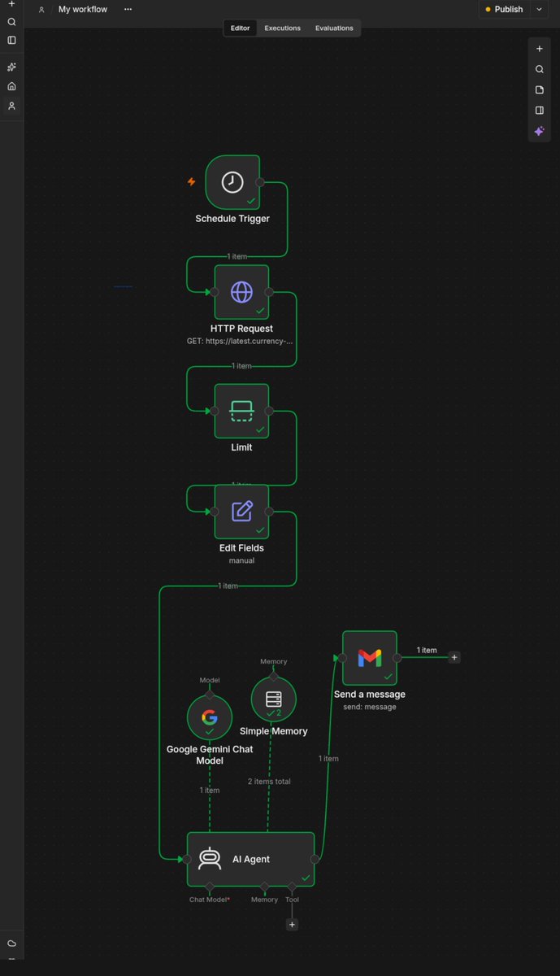The width and height of the screenshot is (560, 976).
Task: Click the GET: https://latest.currency subtitle text
Action: click(241, 342)
